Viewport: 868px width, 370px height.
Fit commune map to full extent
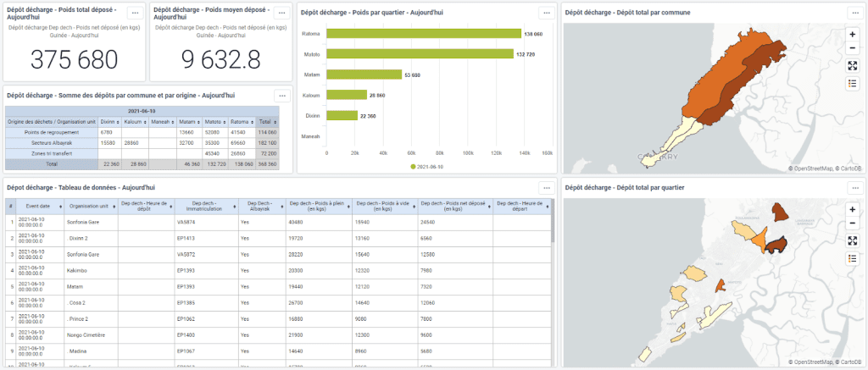[852, 66]
